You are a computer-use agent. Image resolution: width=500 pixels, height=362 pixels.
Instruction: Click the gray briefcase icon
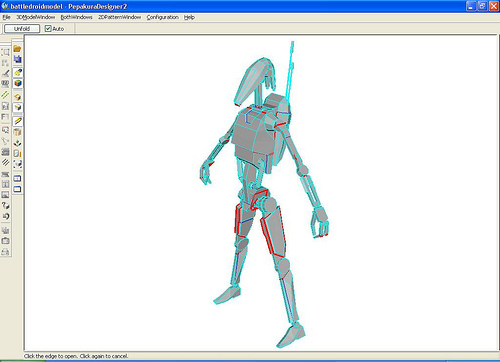click(x=5, y=241)
